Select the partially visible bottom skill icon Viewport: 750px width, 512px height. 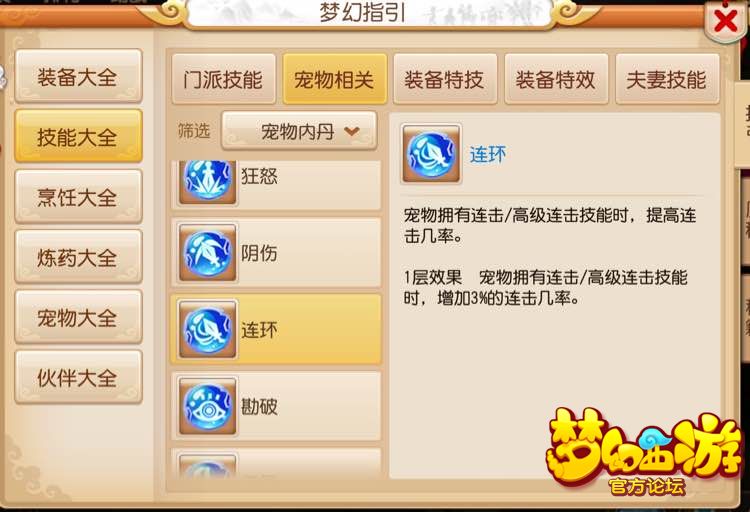point(207,465)
